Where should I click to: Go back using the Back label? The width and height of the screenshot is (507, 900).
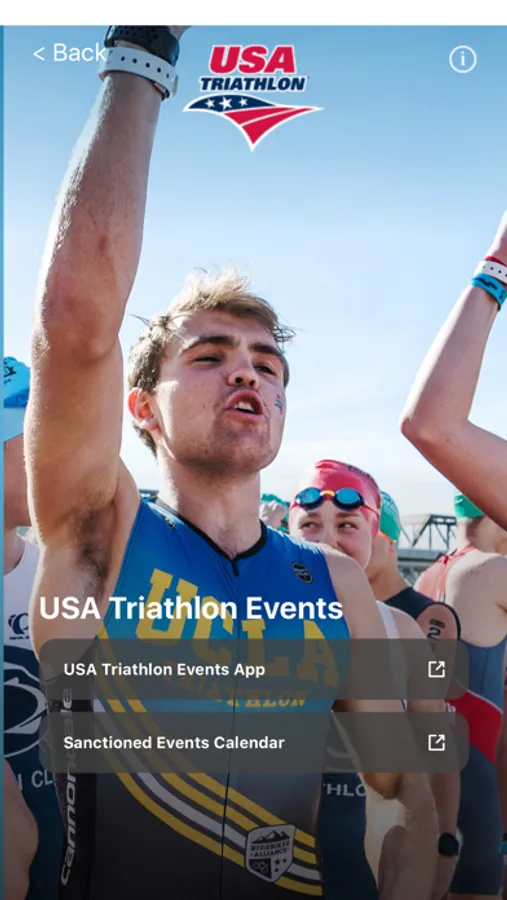tap(79, 53)
